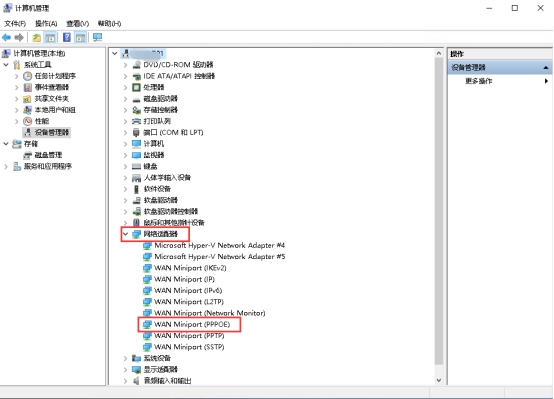The image size is (554, 399).
Task: Click the 处理器 chip icon
Action: pos(136,87)
